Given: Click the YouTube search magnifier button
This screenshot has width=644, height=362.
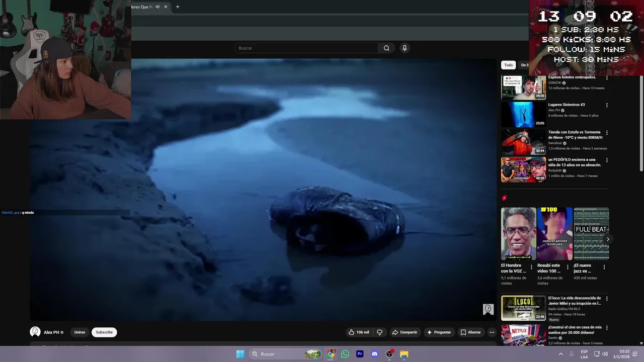Looking at the screenshot, I should point(386,48).
